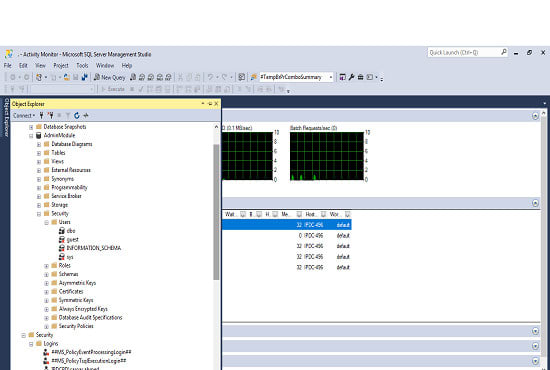Click the Batch Requests/sec graph
This screenshot has width=550, height=370.
tap(327, 156)
